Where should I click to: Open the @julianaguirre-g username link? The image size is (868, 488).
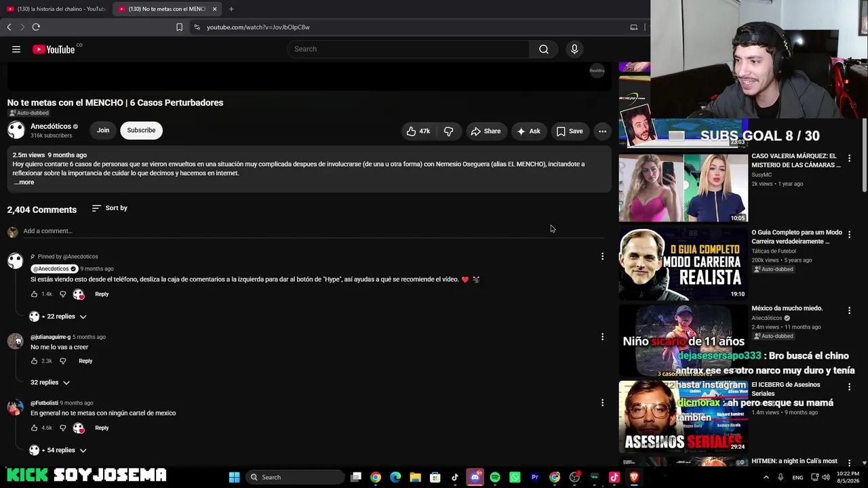[50, 337]
